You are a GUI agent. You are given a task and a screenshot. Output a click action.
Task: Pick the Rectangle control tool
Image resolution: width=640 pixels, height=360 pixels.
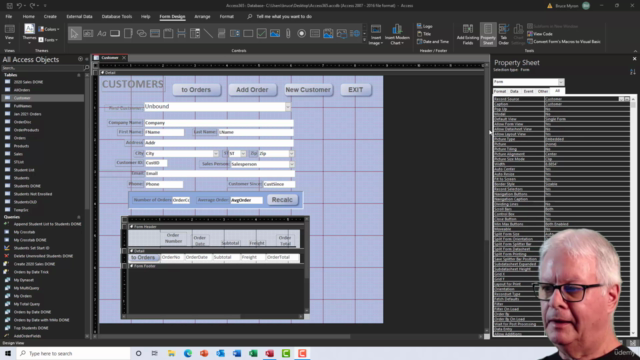(x=248, y=33)
